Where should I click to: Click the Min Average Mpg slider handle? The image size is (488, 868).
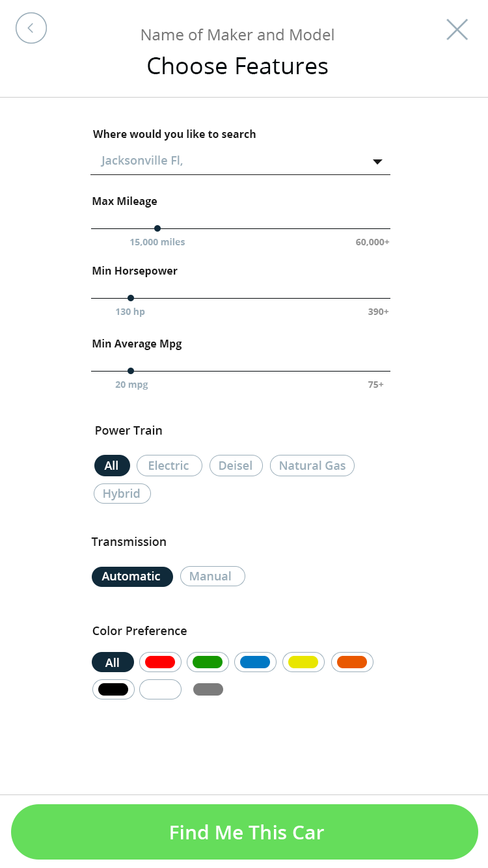tap(131, 371)
